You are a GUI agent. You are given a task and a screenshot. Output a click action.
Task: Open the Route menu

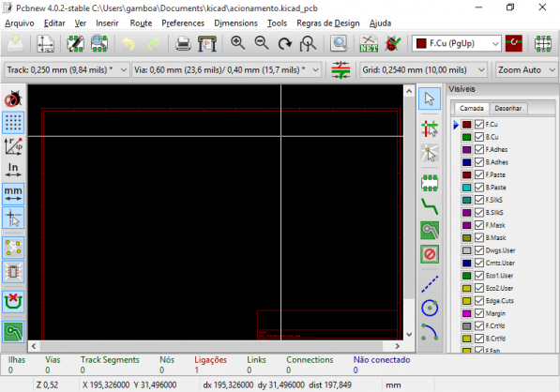coord(141,23)
